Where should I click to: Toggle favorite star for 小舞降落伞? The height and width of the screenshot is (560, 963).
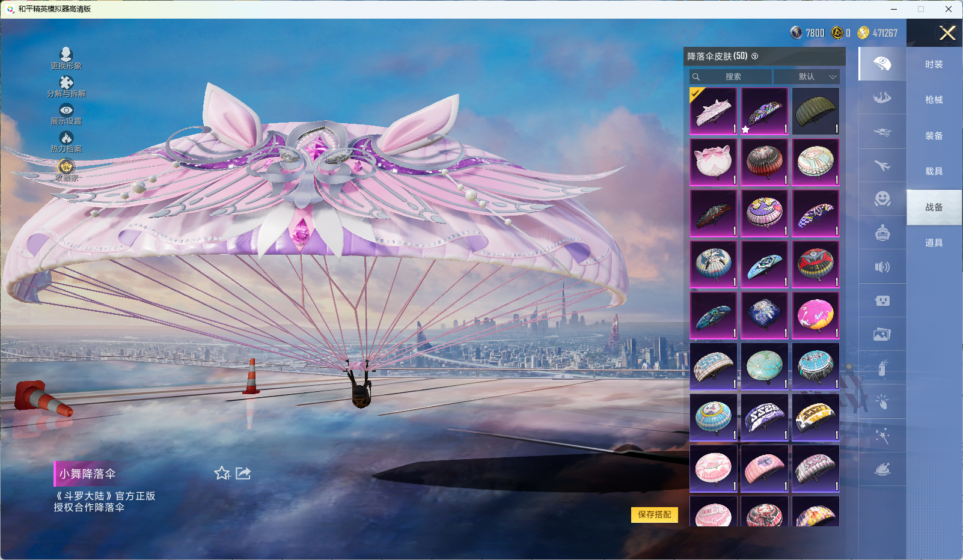pos(222,473)
